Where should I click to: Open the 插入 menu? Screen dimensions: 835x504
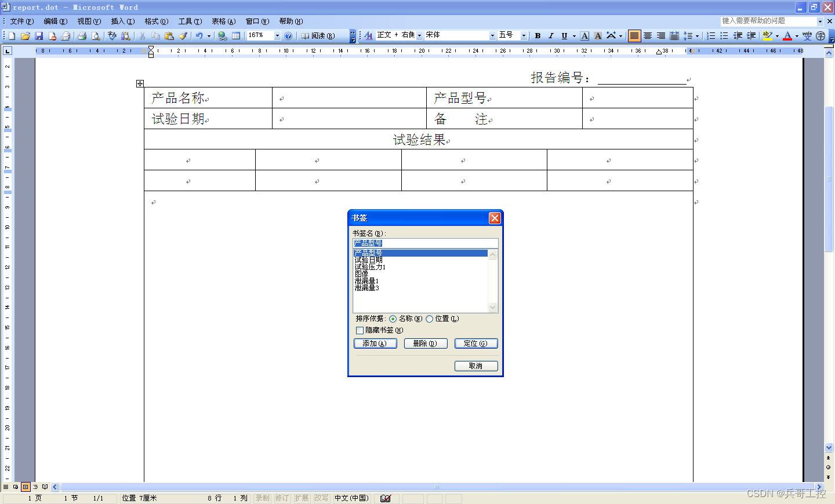123,21
